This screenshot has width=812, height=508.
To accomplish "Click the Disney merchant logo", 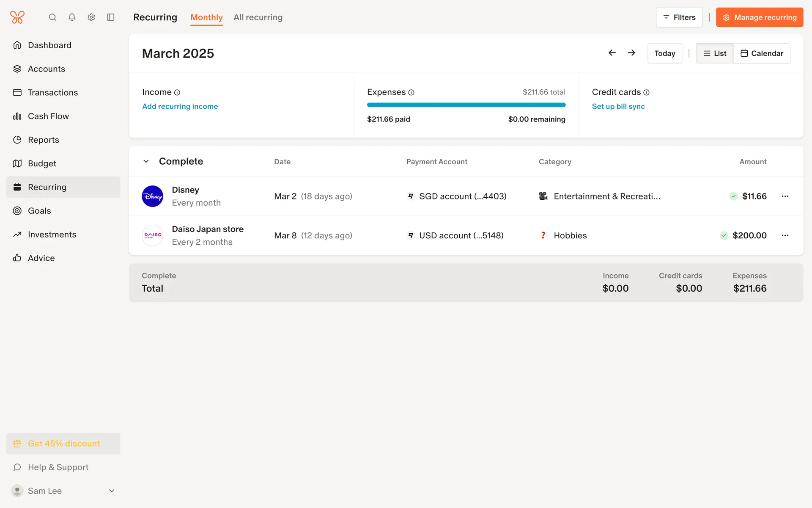I will coord(152,196).
